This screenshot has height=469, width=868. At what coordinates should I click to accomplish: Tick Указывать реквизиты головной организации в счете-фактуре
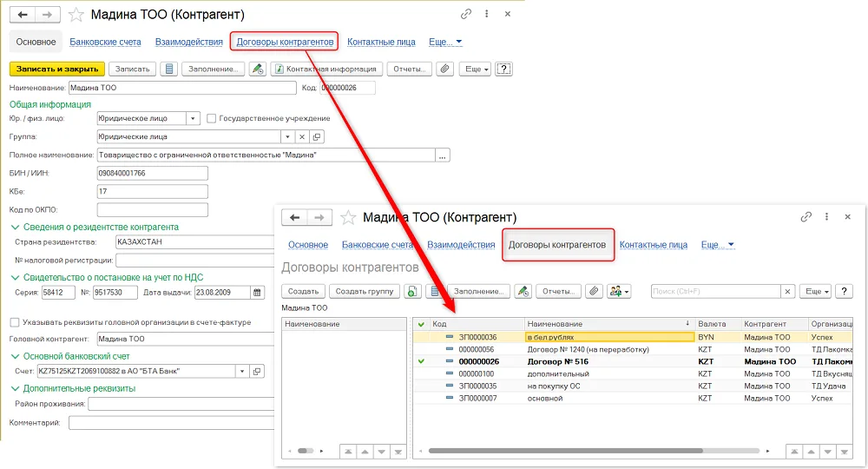point(15,322)
